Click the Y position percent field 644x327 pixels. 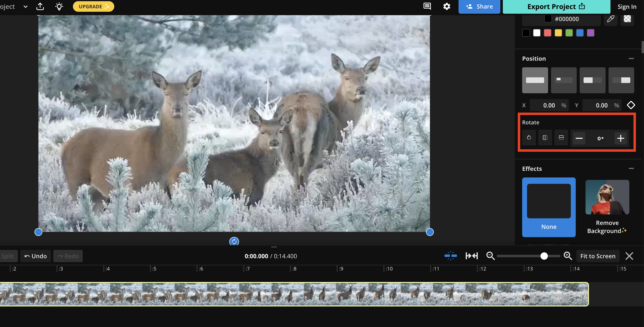pyautogui.click(x=602, y=105)
